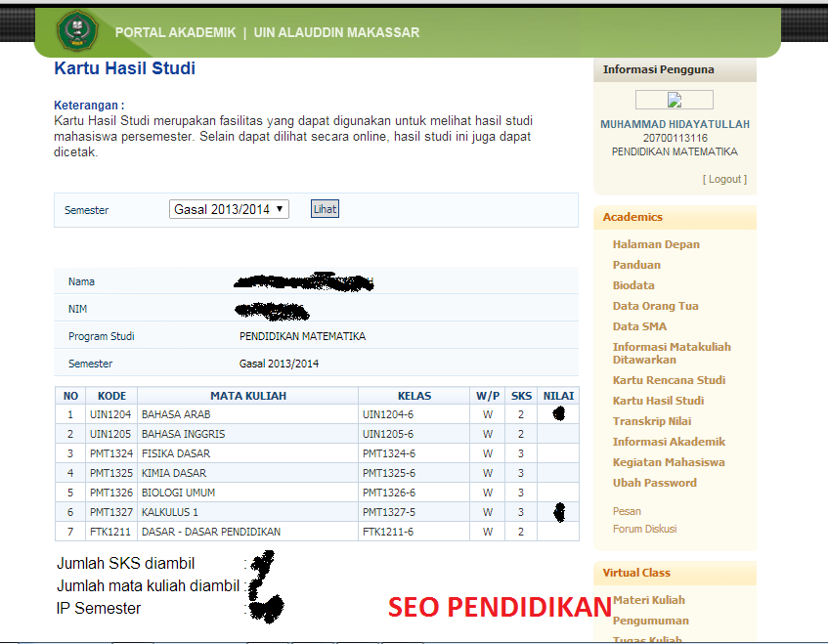Image resolution: width=828 pixels, height=644 pixels.
Task: Click the Logout link
Action: (x=723, y=179)
